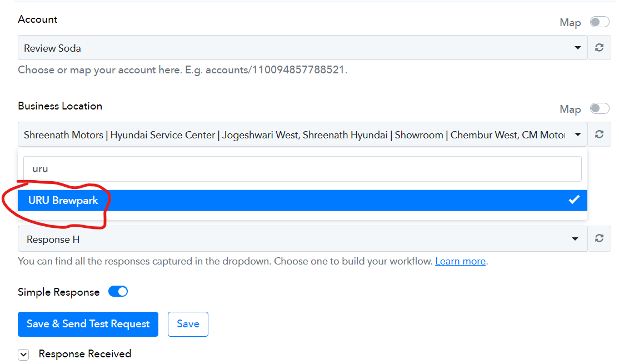This screenshot has width=619, height=364.
Task: Toggle the Account Map switch
Action: click(x=599, y=22)
